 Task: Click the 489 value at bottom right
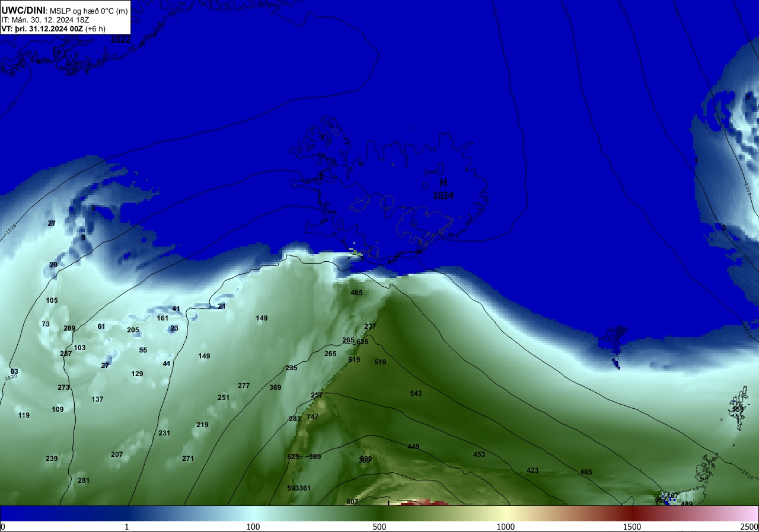pos(687,504)
